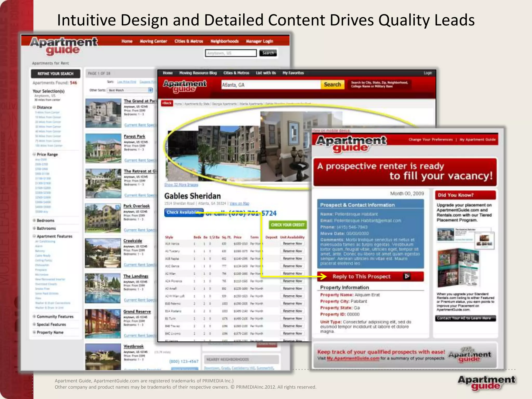This screenshot has width=532, height=399.
Task: Click the Apartment Guide logo in the search results window
Action: click(64, 46)
